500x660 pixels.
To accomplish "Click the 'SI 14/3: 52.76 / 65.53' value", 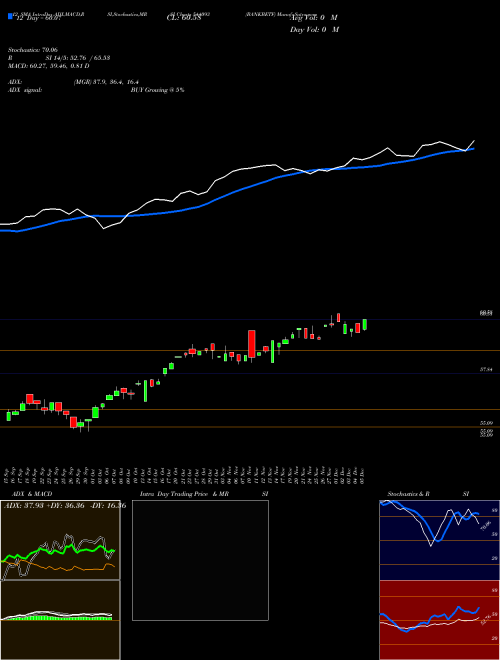I will click(78, 58).
